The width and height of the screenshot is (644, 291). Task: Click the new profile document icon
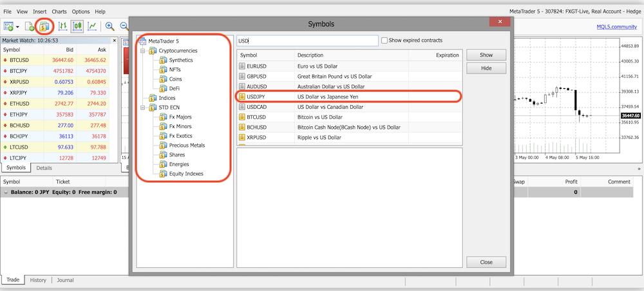30,26
